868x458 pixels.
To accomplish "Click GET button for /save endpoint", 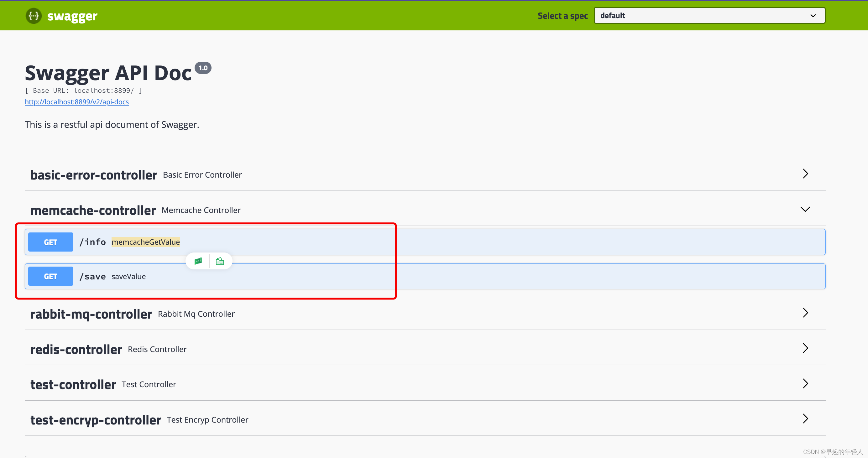I will click(50, 276).
